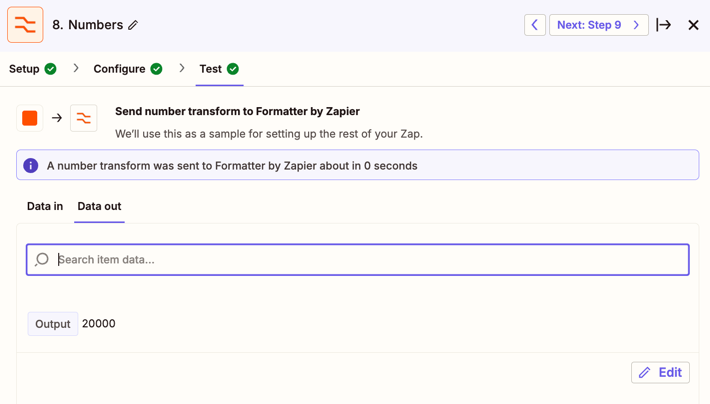Close the step editor panel
This screenshot has height=404, width=710.
click(x=693, y=25)
